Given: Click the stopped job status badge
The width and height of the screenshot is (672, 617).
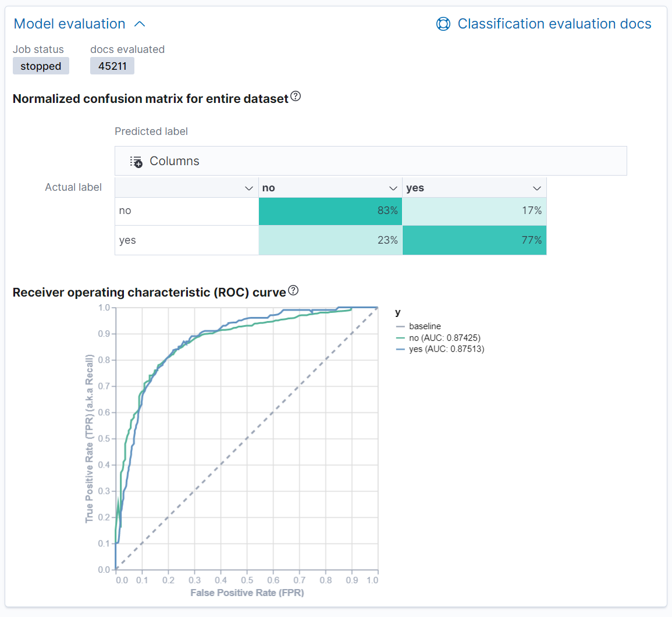Looking at the screenshot, I should [x=41, y=66].
